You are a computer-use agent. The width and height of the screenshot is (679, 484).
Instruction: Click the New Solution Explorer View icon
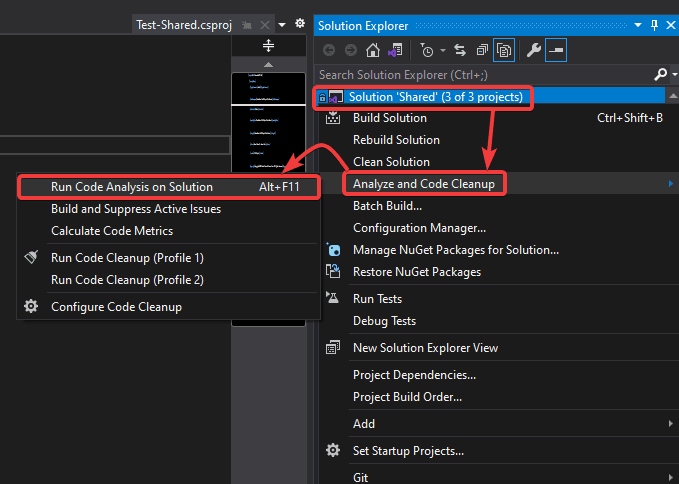point(333,347)
